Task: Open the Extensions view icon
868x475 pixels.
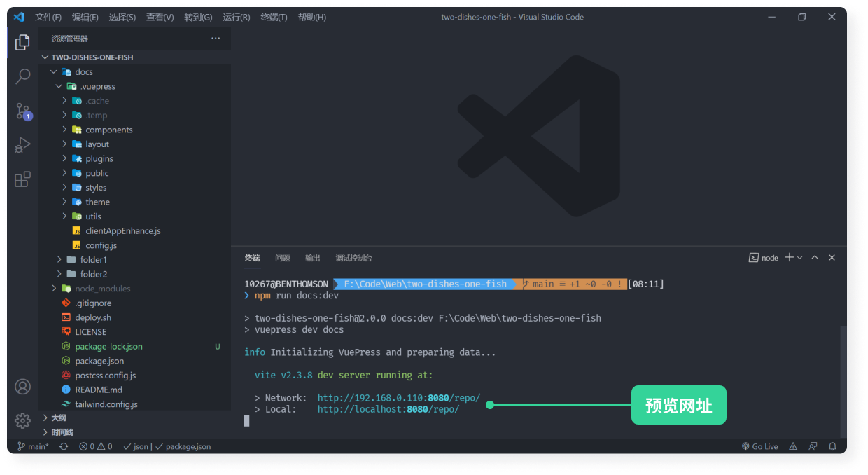Action: [22, 179]
